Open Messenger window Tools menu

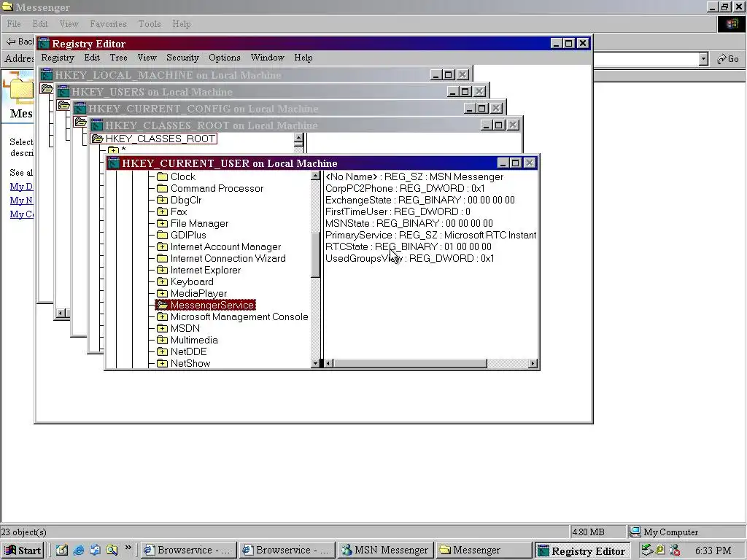click(150, 24)
